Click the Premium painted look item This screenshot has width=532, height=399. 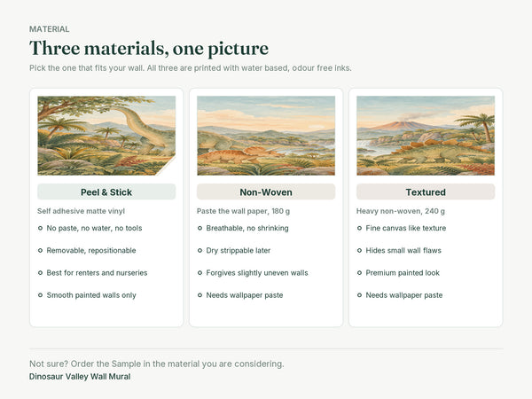pyautogui.click(x=403, y=273)
